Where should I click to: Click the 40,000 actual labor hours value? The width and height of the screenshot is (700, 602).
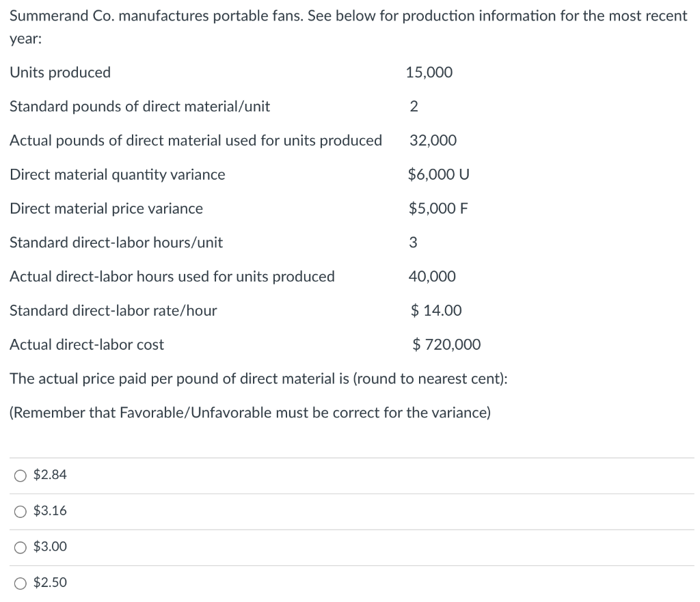432,277
